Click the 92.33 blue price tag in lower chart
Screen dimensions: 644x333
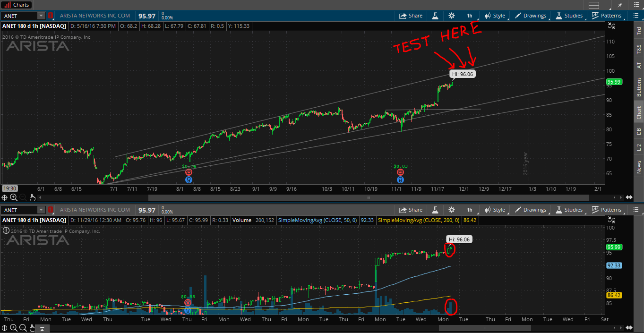[x=614, y=266]
